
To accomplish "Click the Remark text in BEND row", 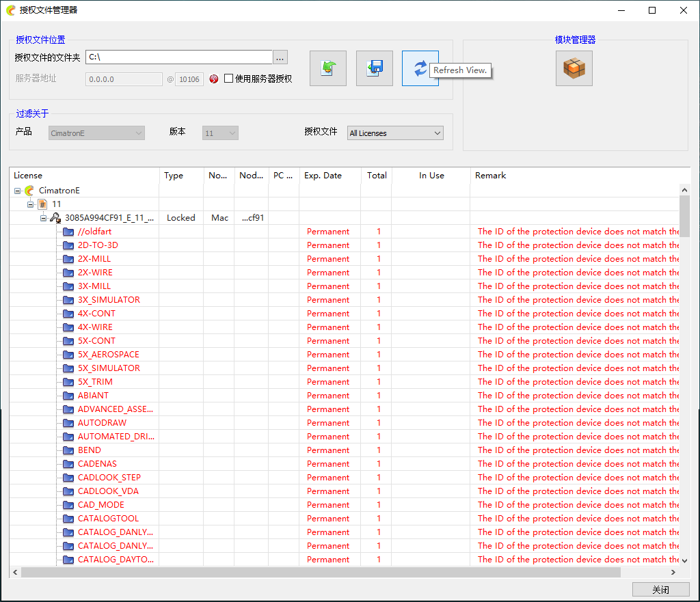I will tap(578, 450).
